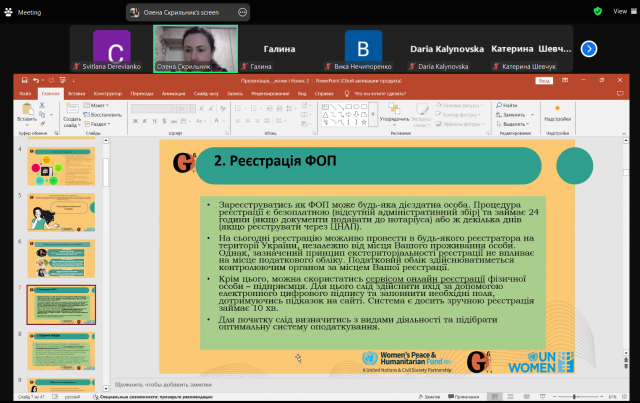Click the Create slide (Создать слайд) icon
Viewport: 640px width, 403px height.
72,110
